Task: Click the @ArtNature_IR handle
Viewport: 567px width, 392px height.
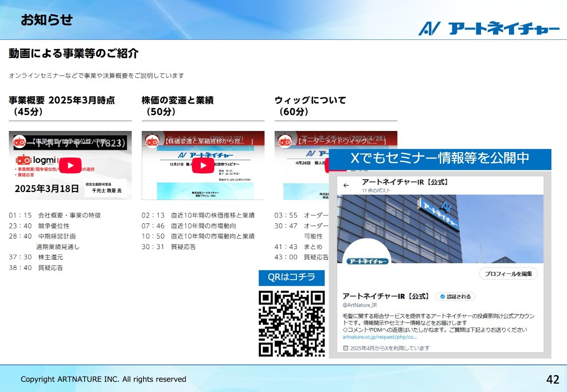Action: (360, 305)
